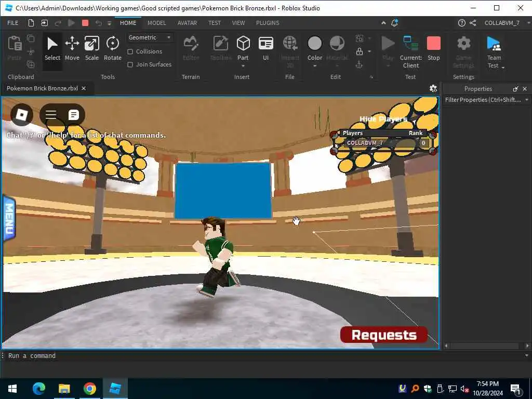Choose the Scale tool

92,49
